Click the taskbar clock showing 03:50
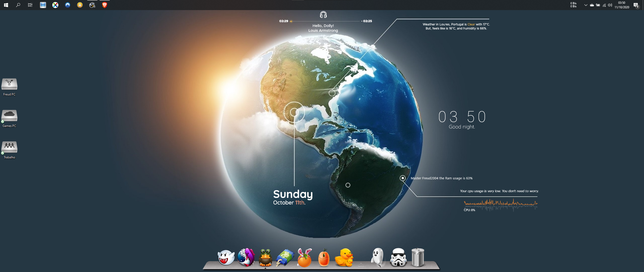Screen dimensions: 644x272 pyautogui.click(x=622, y=5)
